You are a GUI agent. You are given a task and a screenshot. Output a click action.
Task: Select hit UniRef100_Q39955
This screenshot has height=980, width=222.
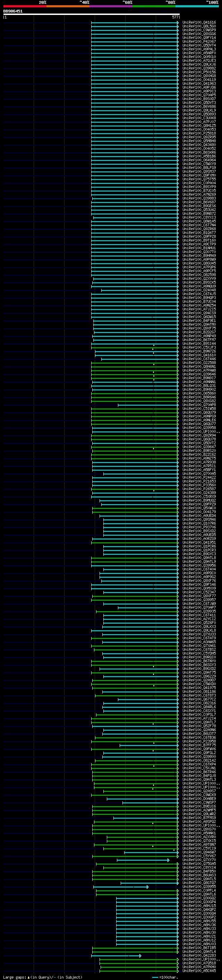coord(199,887)
